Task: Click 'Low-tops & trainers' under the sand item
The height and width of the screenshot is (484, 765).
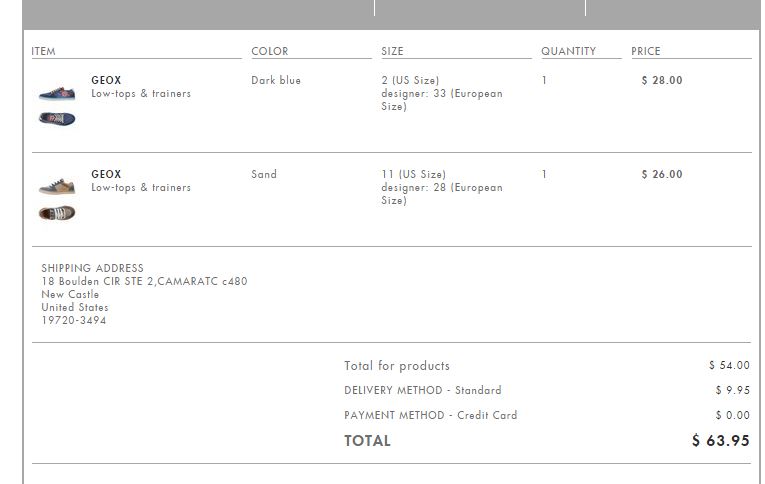Action: pos(141,188)
